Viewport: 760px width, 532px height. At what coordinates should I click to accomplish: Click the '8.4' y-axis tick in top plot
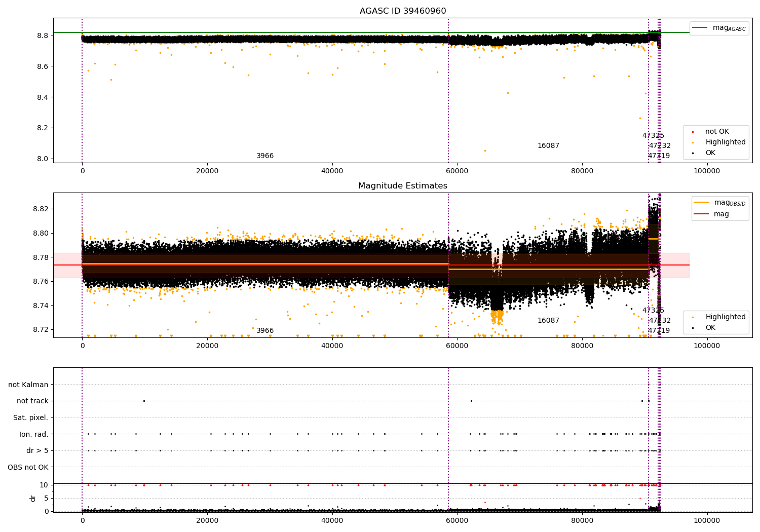pyautogui.click(x=43, y=97)
